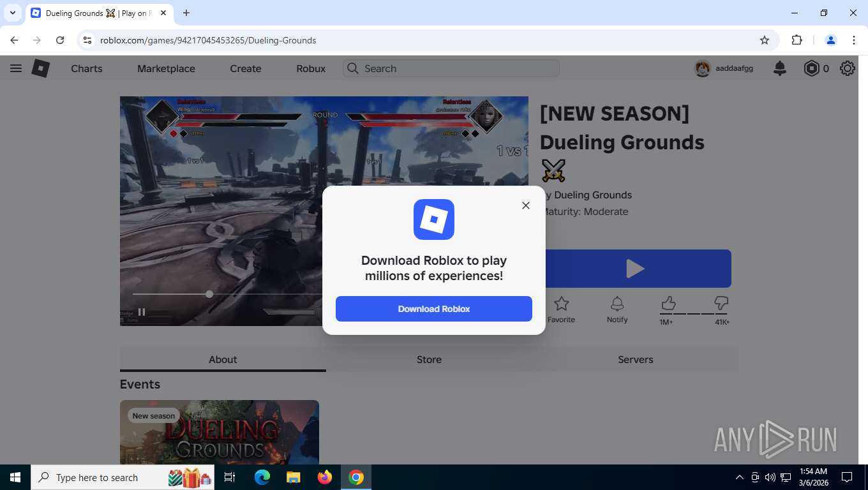This screenshot has width=868, height=490.
Task: Bookmark this tab with the star
Action: coord(765,40)
